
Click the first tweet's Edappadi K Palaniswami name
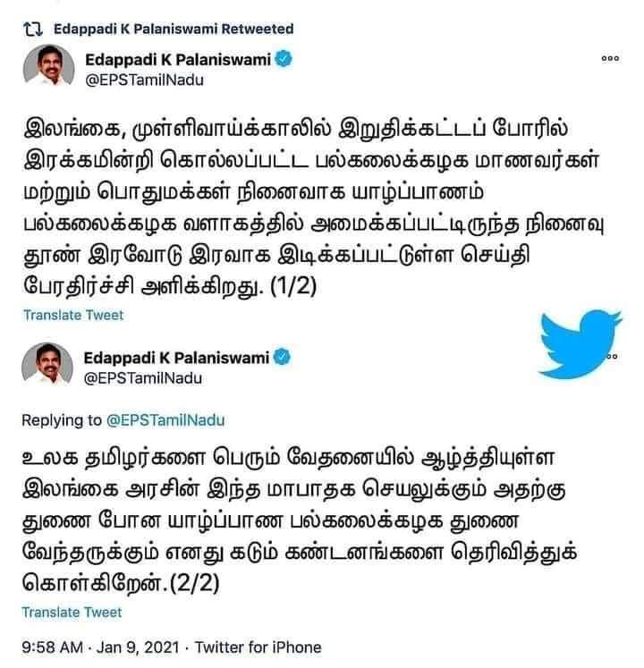pyautogui.click(x=178, y=59)
